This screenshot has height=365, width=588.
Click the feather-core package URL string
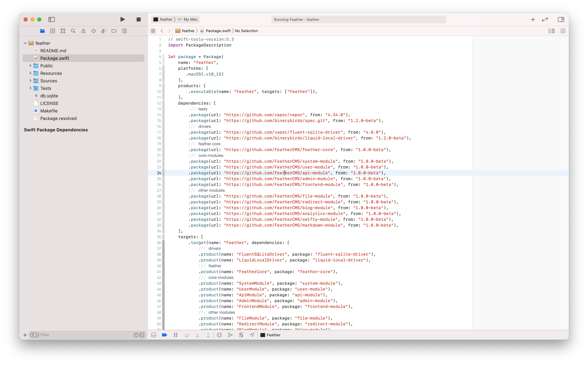click(280, 150)
